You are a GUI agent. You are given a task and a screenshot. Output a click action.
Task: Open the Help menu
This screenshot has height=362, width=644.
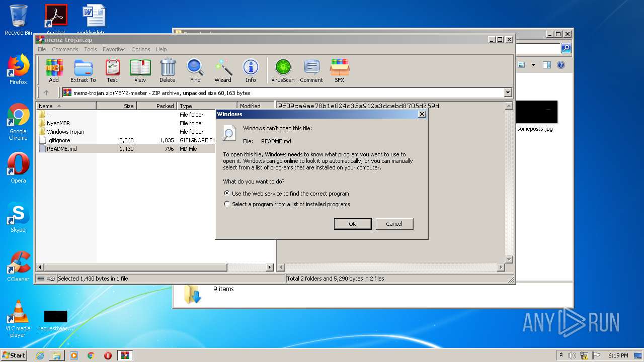[161, 49]
